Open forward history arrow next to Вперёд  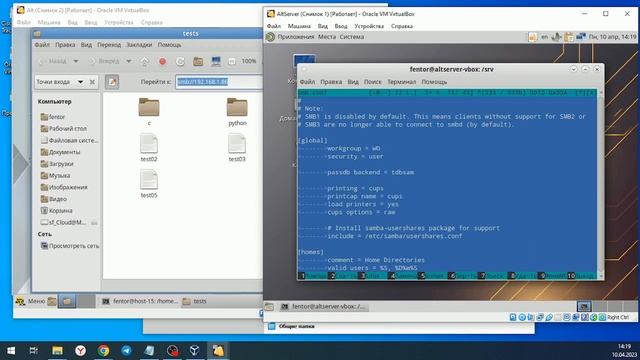pos(129,61)
